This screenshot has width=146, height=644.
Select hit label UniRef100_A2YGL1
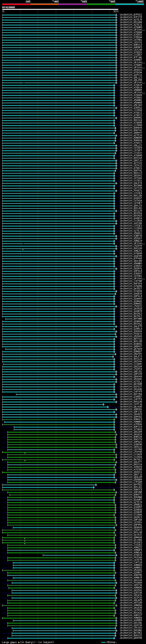click(131, 382)
